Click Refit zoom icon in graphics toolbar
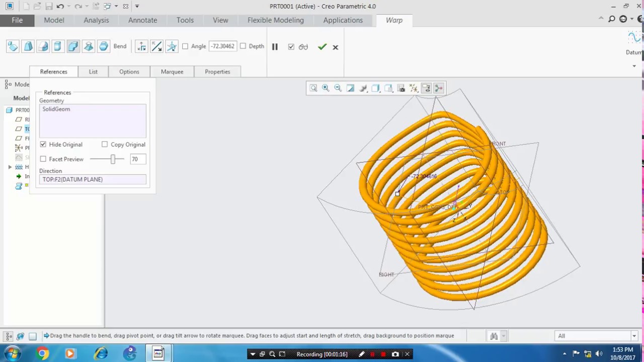 click(x=313, y=88)
